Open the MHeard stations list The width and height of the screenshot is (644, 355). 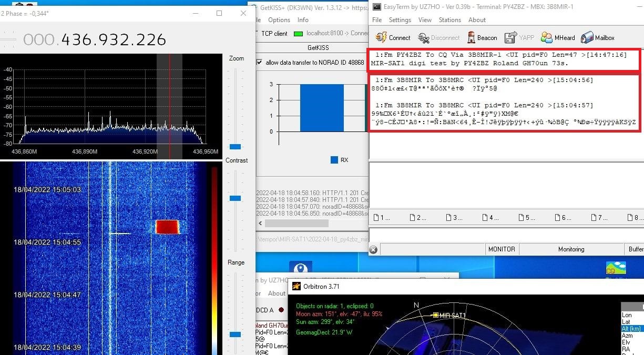(558, 37)
